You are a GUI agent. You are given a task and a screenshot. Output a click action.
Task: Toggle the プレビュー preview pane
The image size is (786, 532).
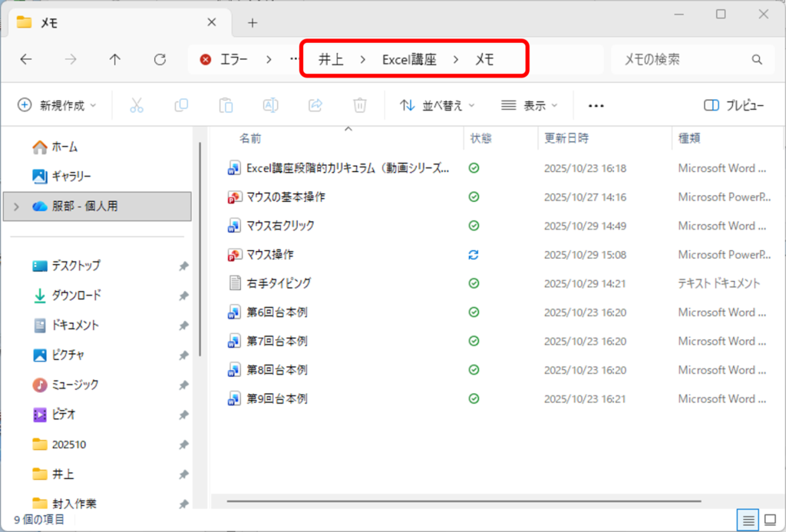[x=734, y=105]
